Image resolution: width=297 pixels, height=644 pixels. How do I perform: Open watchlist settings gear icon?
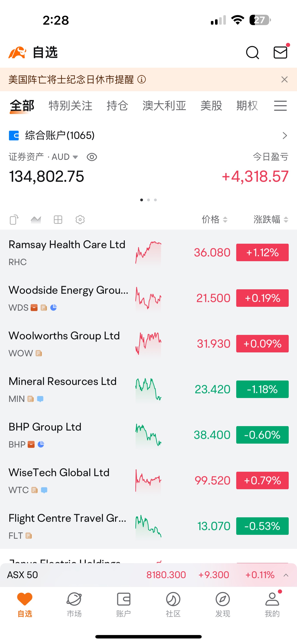pos(80,220)
